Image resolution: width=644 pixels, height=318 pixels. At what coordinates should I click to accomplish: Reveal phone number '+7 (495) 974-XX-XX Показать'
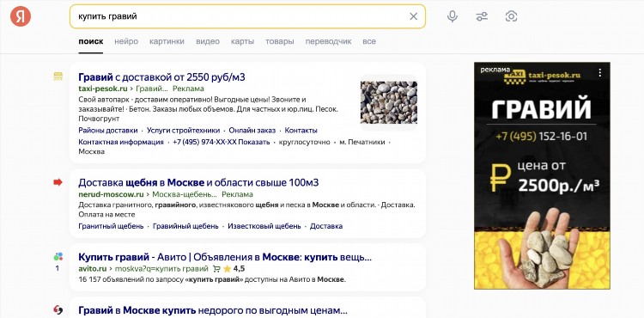222,142
